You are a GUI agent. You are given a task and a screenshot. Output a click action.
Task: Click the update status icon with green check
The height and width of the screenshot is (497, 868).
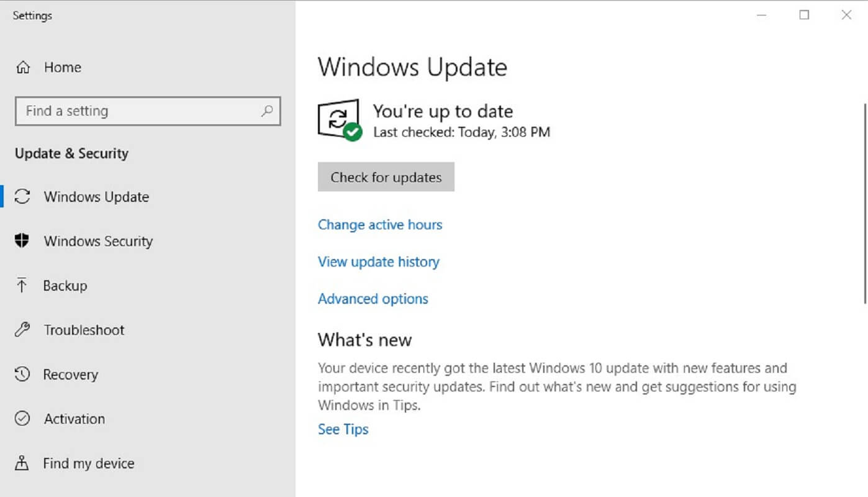[x=340, y=119]
